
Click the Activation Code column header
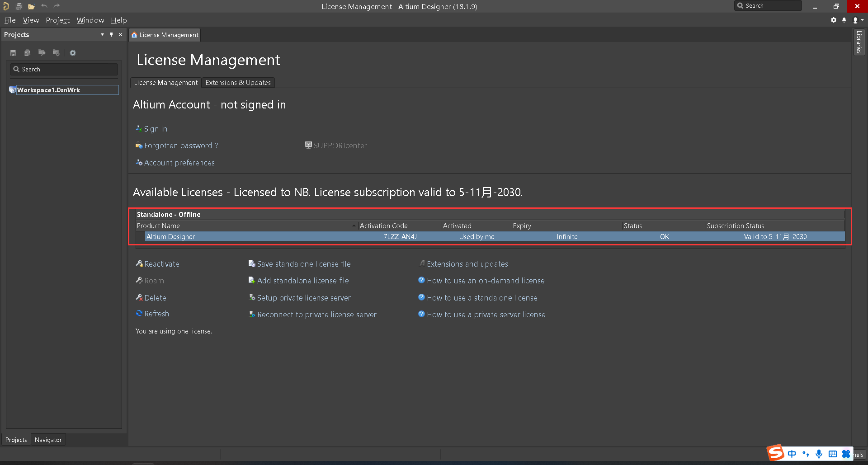(400, 226)
